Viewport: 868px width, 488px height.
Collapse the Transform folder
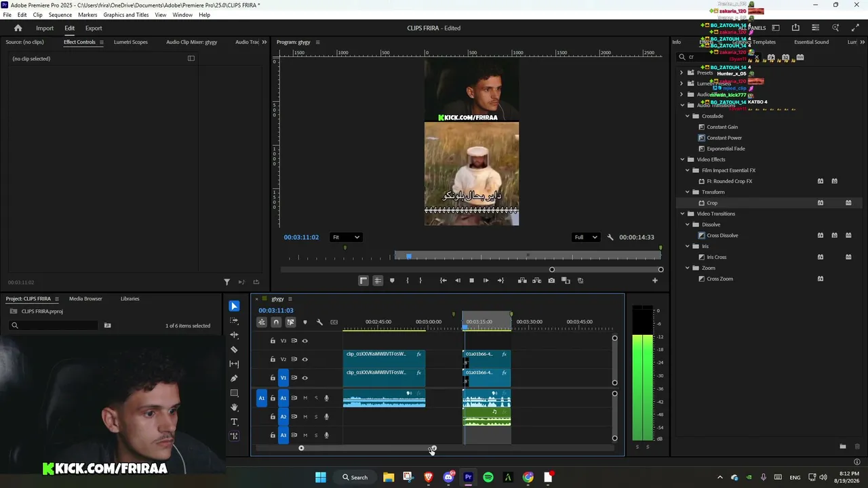(688, 192)
